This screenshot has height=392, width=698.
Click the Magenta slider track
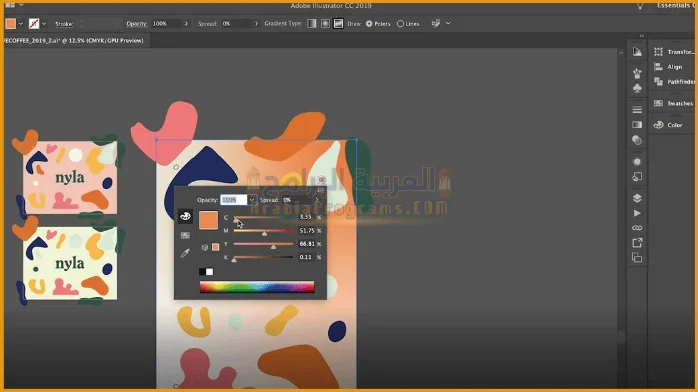[263, 231]
